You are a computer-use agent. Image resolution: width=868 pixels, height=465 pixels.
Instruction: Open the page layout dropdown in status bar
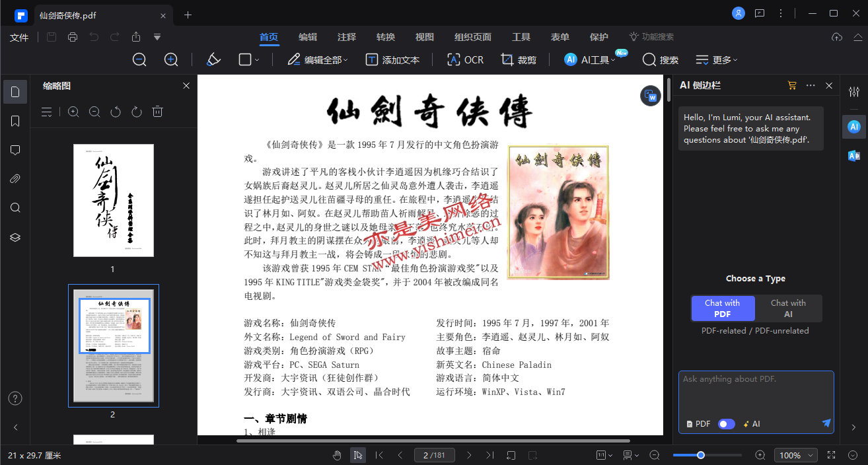631,455
